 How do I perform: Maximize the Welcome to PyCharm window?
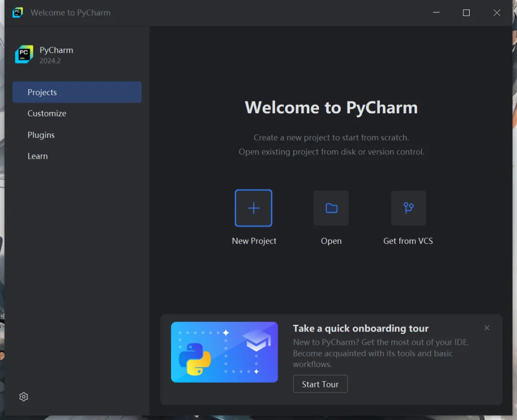tap(466, 12)
